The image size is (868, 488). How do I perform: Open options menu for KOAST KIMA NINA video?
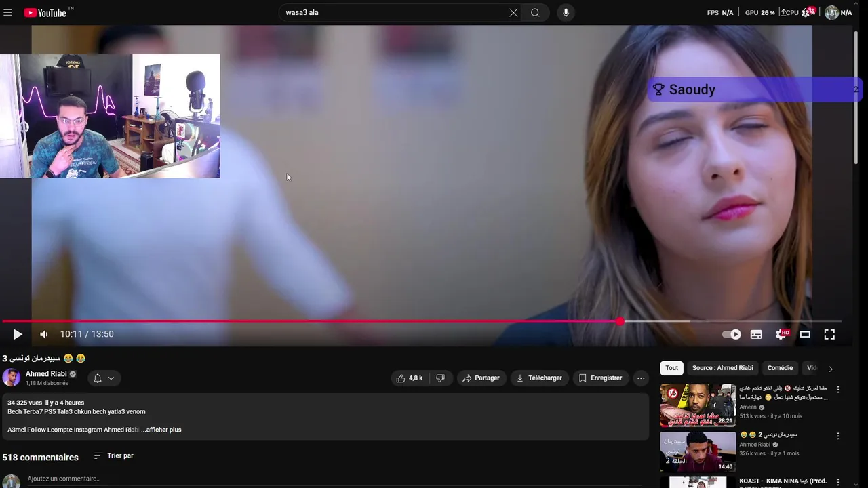pos(838,483)
